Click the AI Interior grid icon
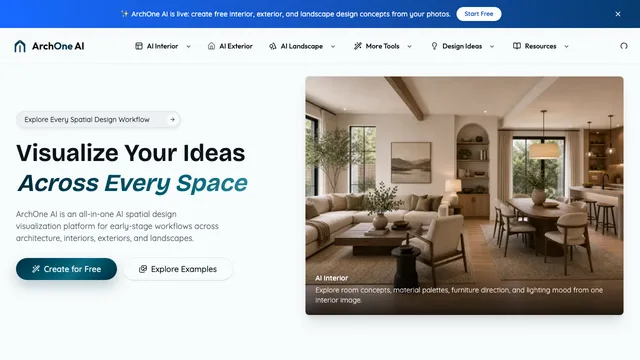The width and height of the screenshot is (640, 360). point(139,46)
